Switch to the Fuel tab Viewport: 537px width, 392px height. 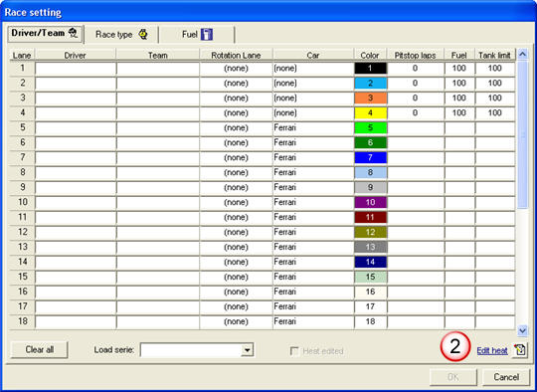(197, 35)
